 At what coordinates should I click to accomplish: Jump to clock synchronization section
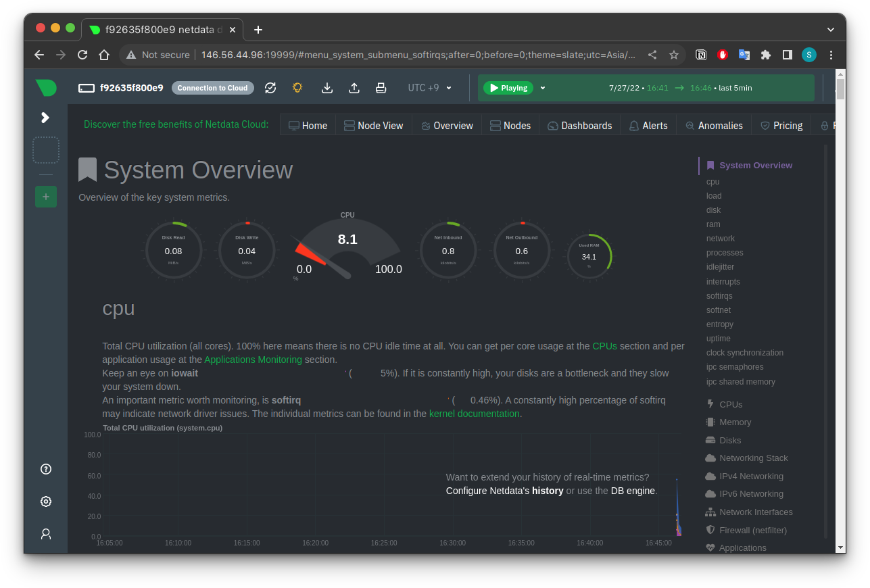click(x=745, y=353)
